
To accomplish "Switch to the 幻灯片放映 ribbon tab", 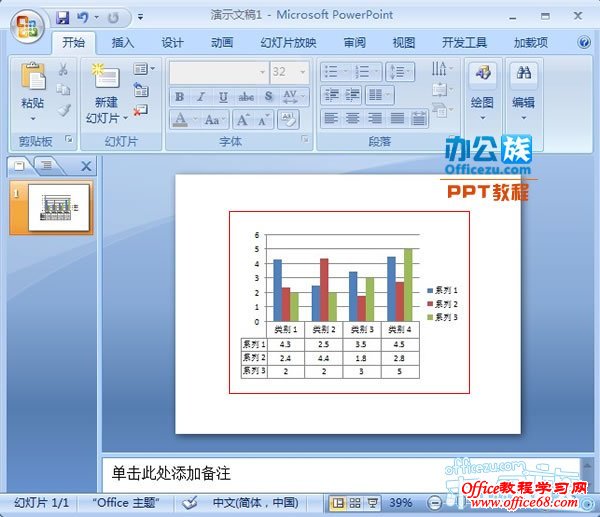I will [289, 42].
